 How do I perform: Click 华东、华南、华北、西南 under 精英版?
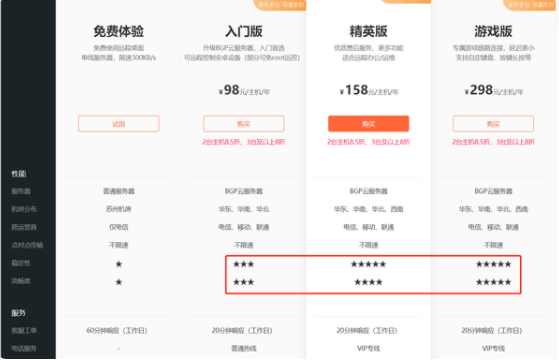pyautogui.click(x=369, y=209)
